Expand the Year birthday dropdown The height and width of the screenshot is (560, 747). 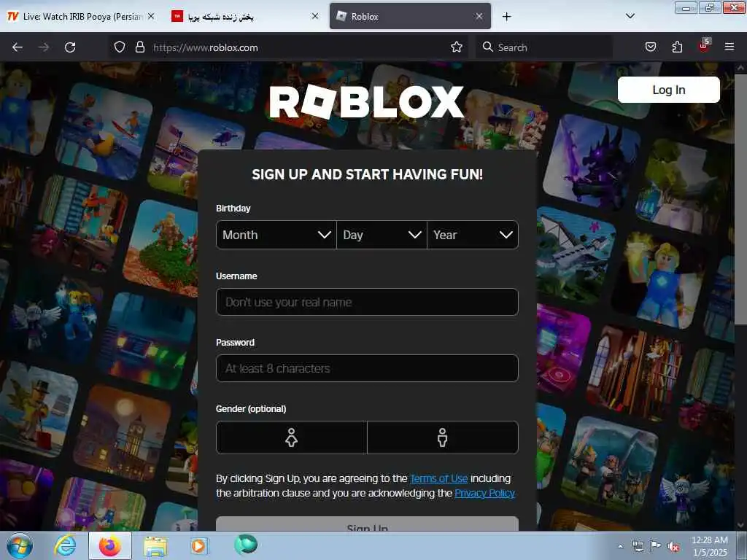pyautogui.click(x=473, y=235)
